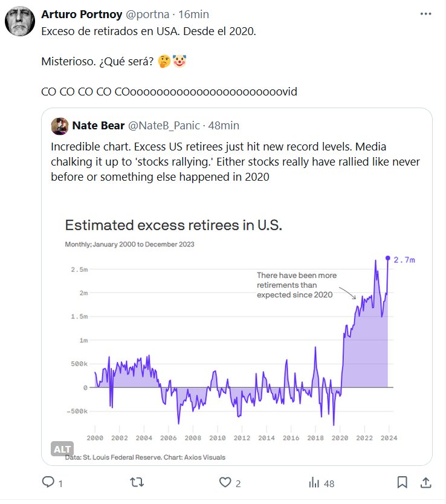The height and width of the screenshot is (504, 446).
Task: Open Nate Bear's profile name
Action: tap(98, 126)
